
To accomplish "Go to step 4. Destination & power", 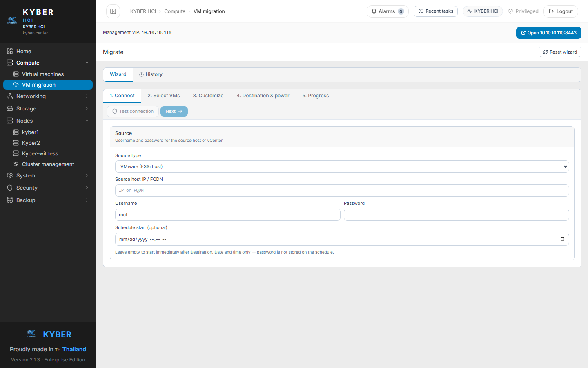I will click(263, 96).
